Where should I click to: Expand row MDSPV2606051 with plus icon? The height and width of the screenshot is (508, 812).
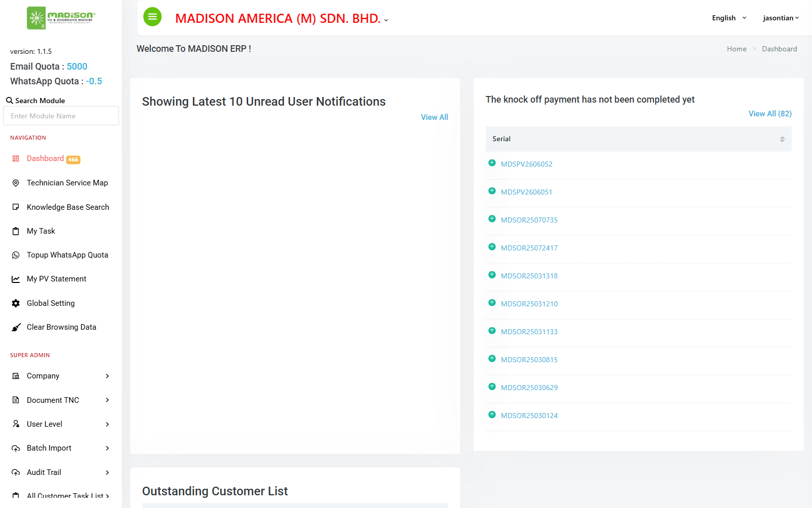(x=492, y=191)
